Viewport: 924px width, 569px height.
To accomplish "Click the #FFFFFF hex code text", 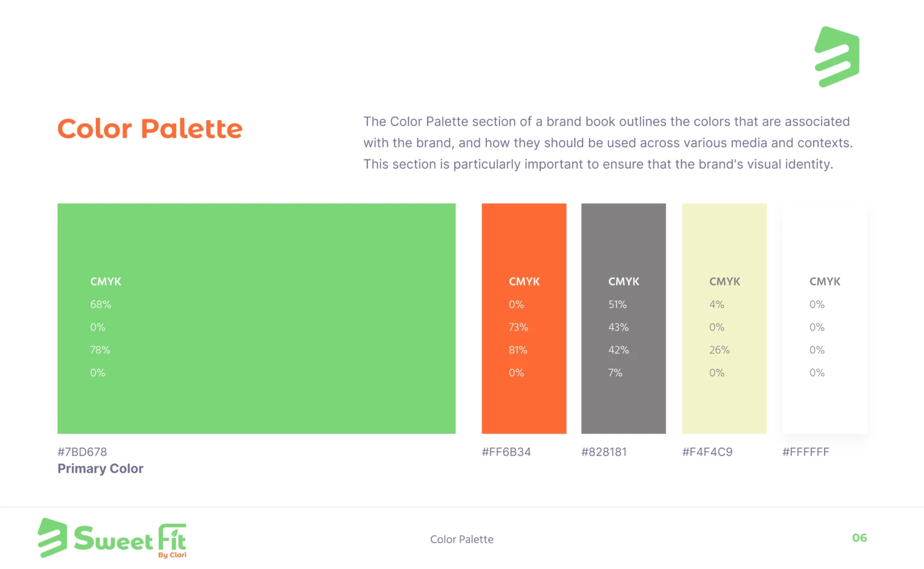I will point(806,452).
